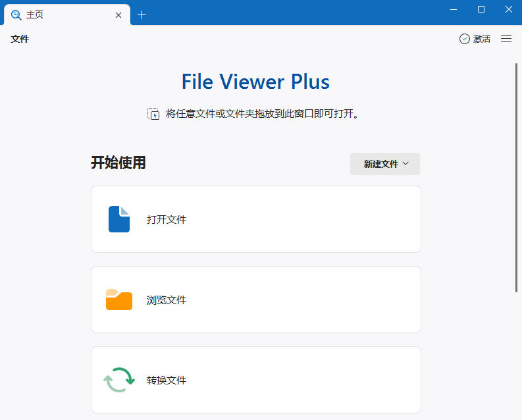Click the magnifier icon on 主页 tab

(x=16, y=15)
